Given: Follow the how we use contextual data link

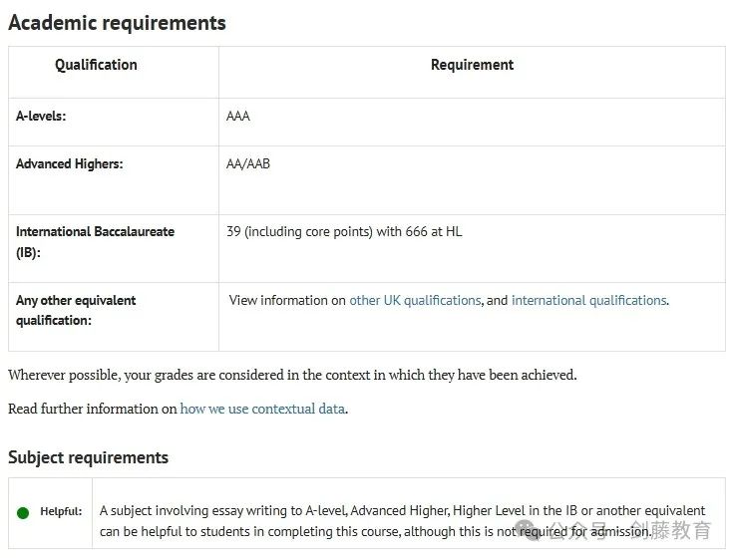Looking at the screenshot, I should [262, 409].
